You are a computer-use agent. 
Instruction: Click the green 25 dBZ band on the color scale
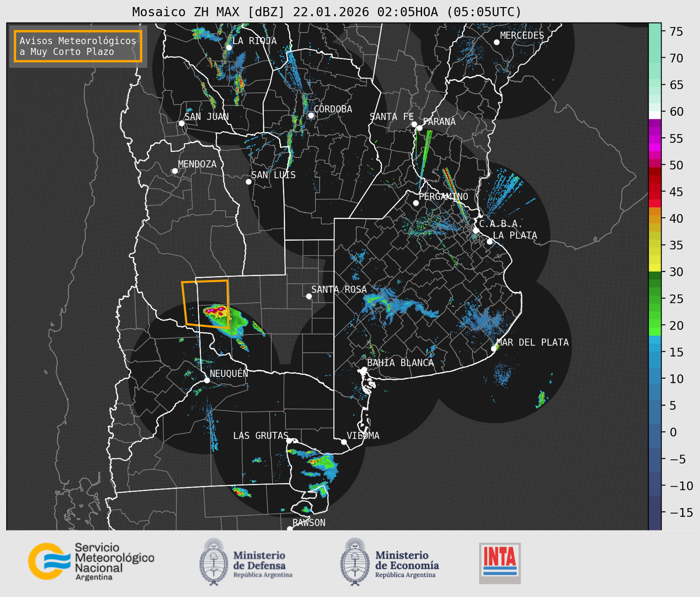click(655, 299)
